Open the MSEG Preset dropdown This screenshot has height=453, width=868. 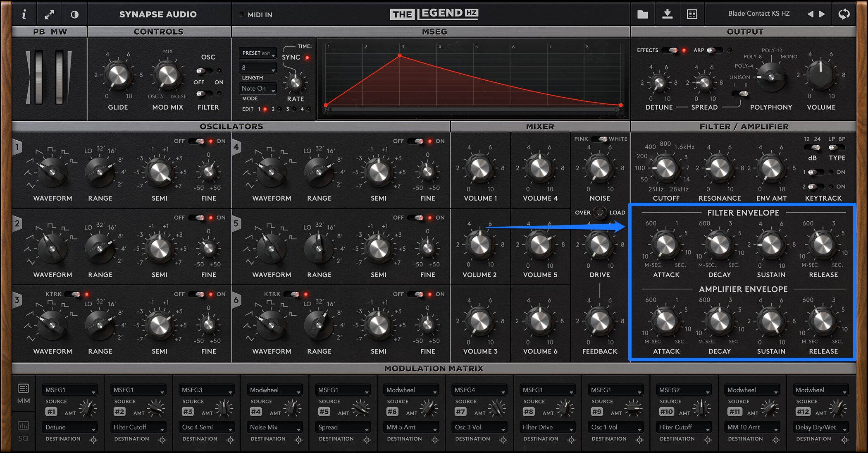pos(258,53)
